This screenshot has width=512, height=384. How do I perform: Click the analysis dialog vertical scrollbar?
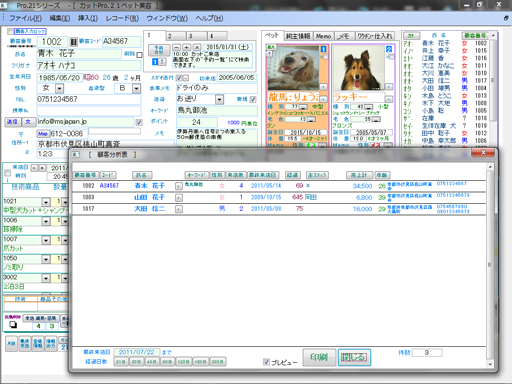490,265
